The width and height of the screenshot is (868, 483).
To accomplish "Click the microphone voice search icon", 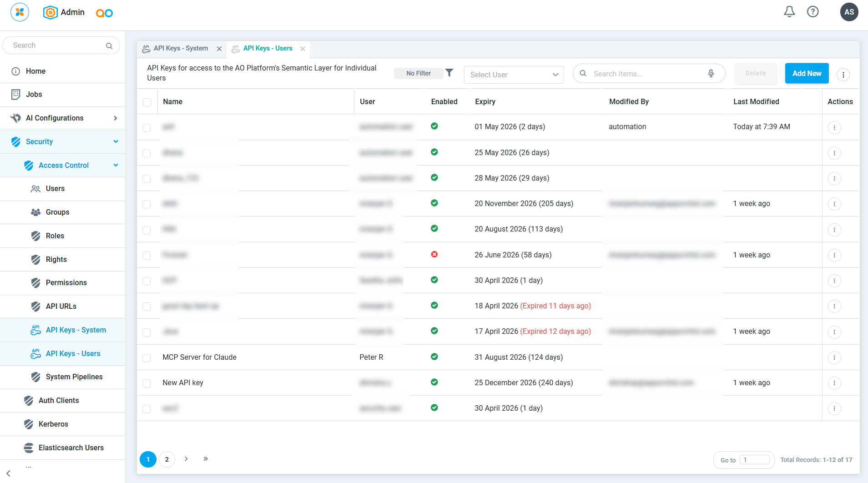I will pyautogui.click(x=711, y=73).
